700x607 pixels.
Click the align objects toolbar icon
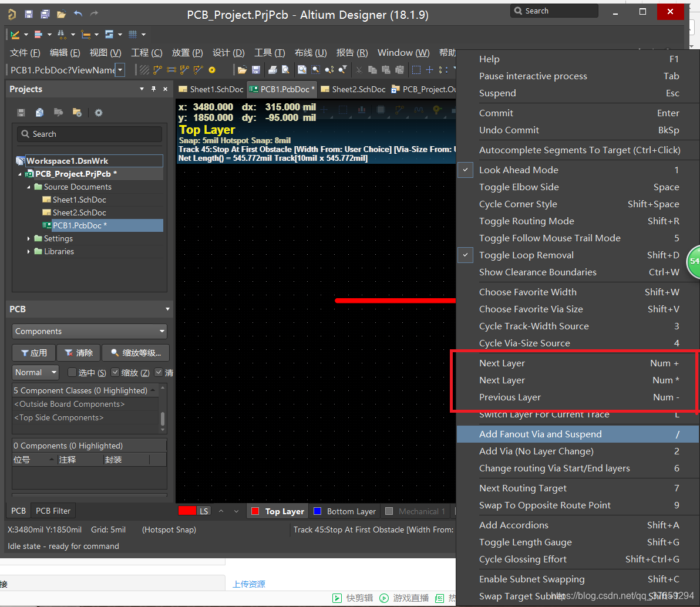38,34
